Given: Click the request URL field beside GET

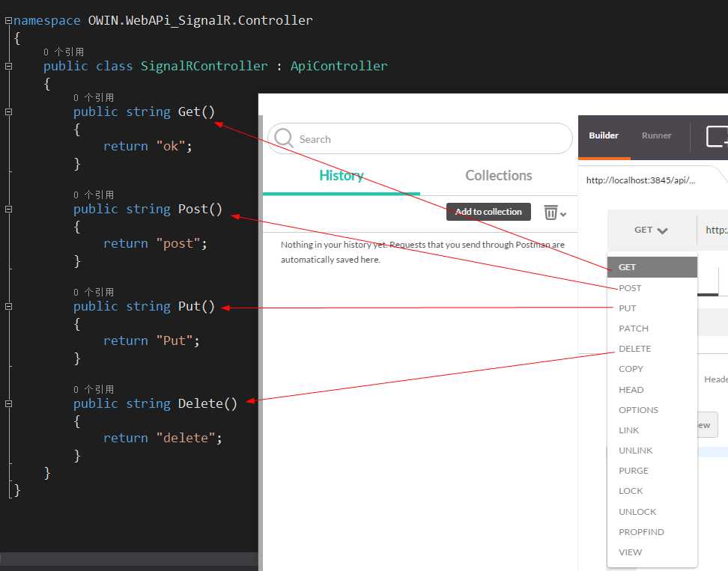Looking at the screenshot, I should tap(713, 230).
